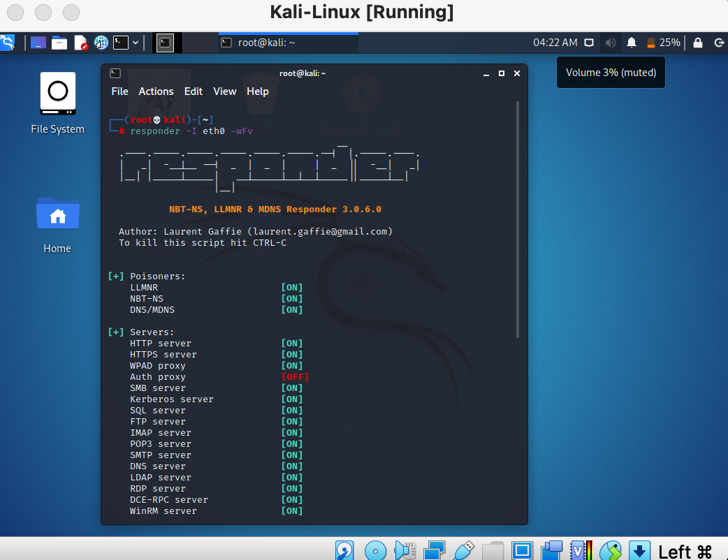Open the notifications bell icon
728x560 pixels.
(x=632, y=43)
